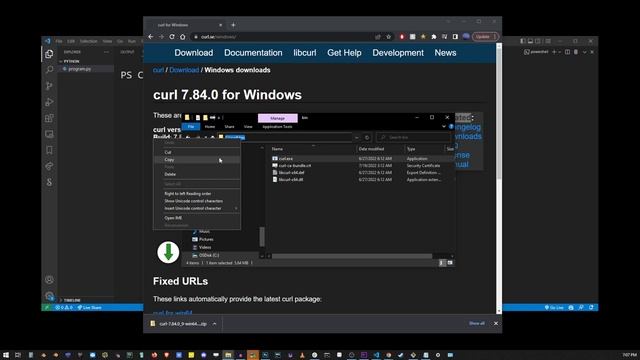The image size is (640, 360).
Task: Choose Cut in the context menu
Action: 196,152
